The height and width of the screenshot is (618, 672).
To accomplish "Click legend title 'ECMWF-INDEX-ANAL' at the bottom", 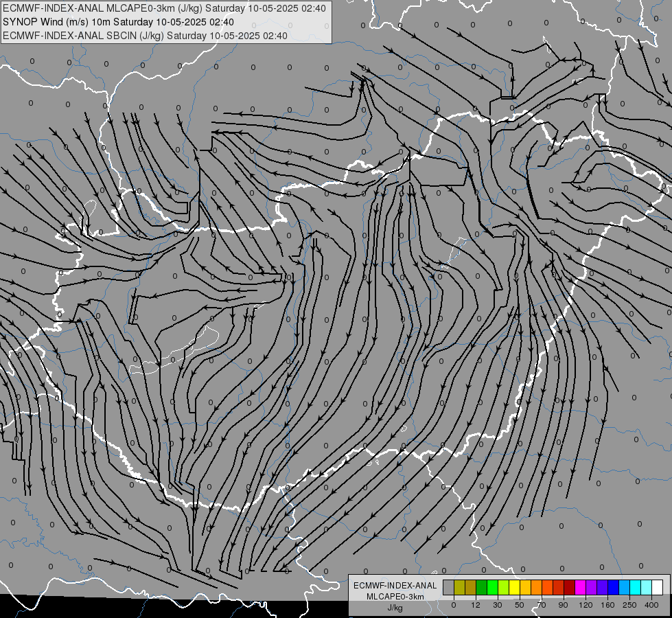I will pyautogui.click(x=395, y=586).
